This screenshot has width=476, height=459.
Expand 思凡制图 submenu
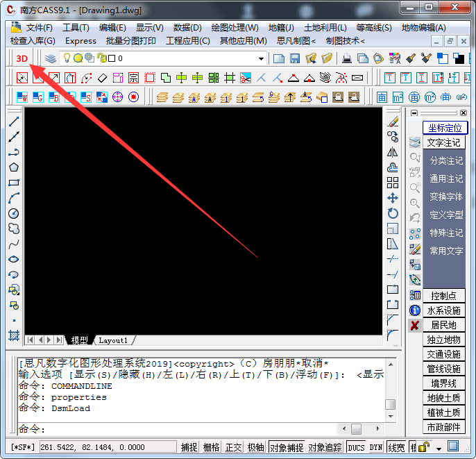[296, 41]
